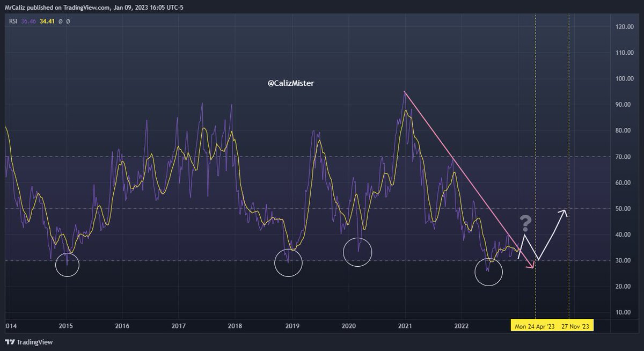Screen dimensions: 644x351
Task: Click the 2020 label on time axis
Action: coord(348,326)
